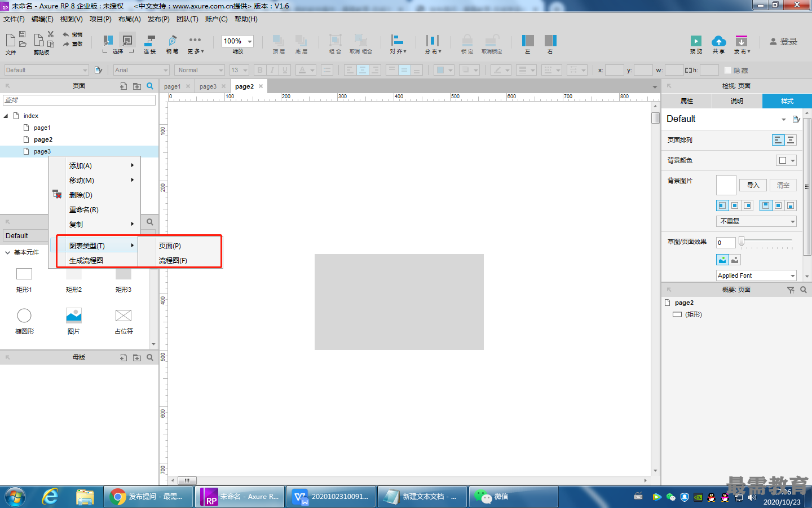Click 删除(D) in context menu
The width and height of the screenshot is (812, 508).
pos(81,195)
